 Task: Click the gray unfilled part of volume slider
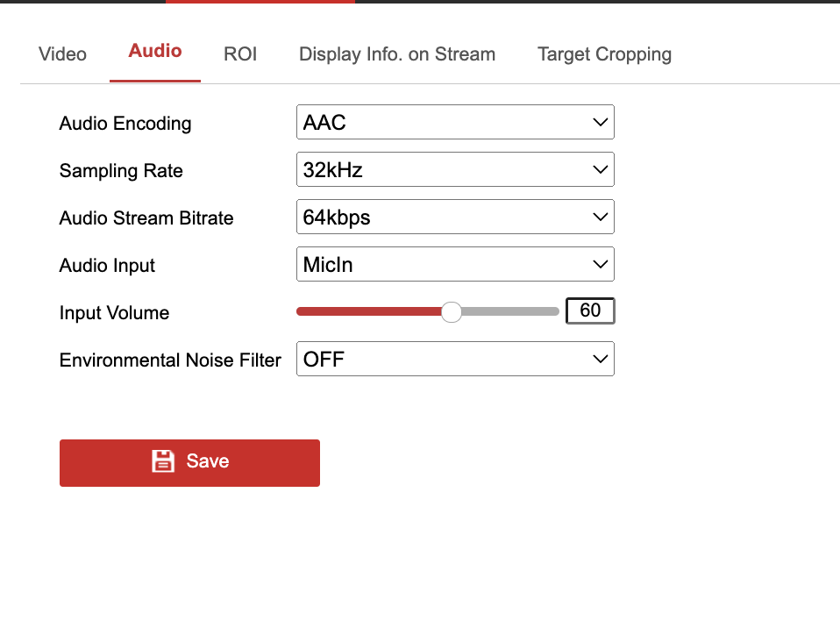point(510,311)
